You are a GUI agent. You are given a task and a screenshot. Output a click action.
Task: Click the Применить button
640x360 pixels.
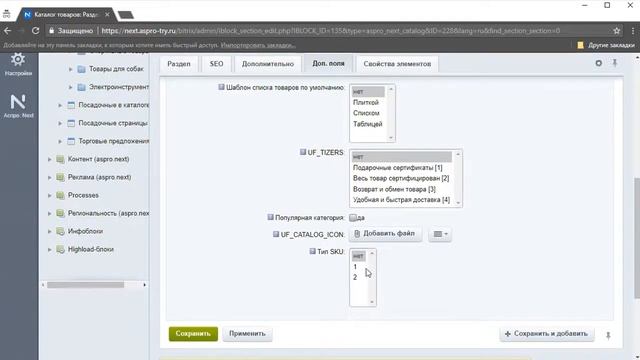(x=247, y=333)
